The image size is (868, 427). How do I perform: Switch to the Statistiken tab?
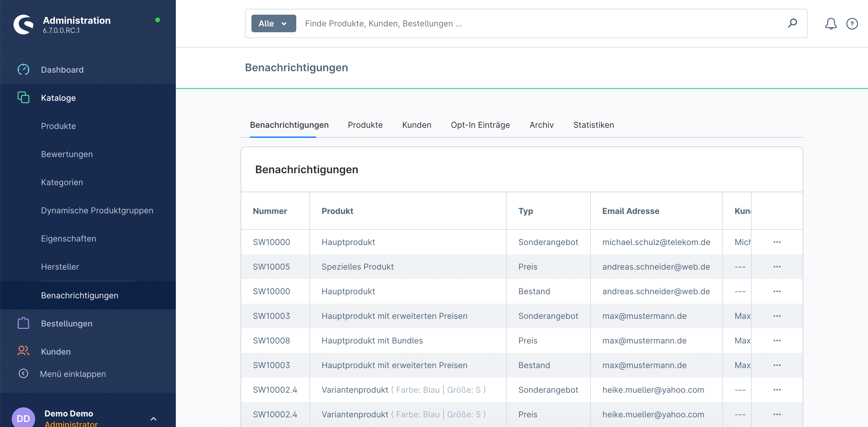(593, 125)
